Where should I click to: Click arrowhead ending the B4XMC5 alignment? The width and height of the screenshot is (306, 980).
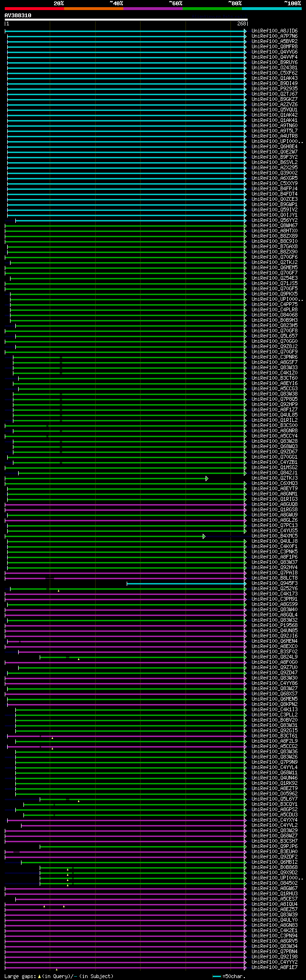tap(204, 536)
